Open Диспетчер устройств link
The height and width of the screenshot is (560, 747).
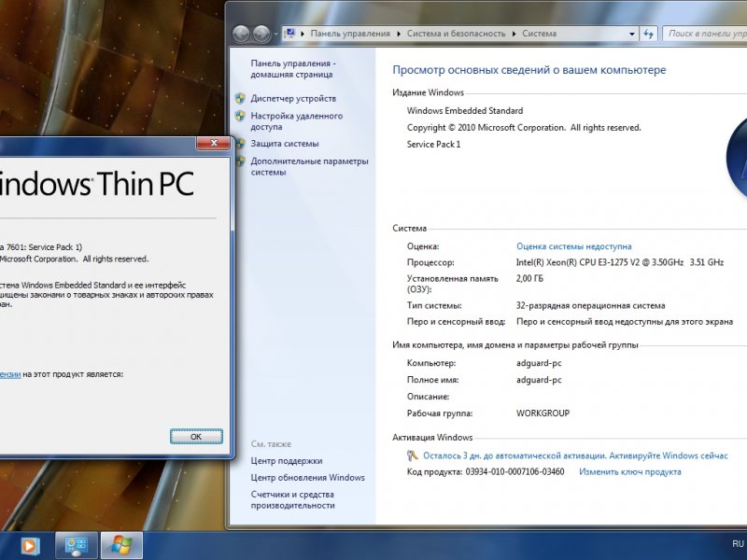[x=293, y=99]
